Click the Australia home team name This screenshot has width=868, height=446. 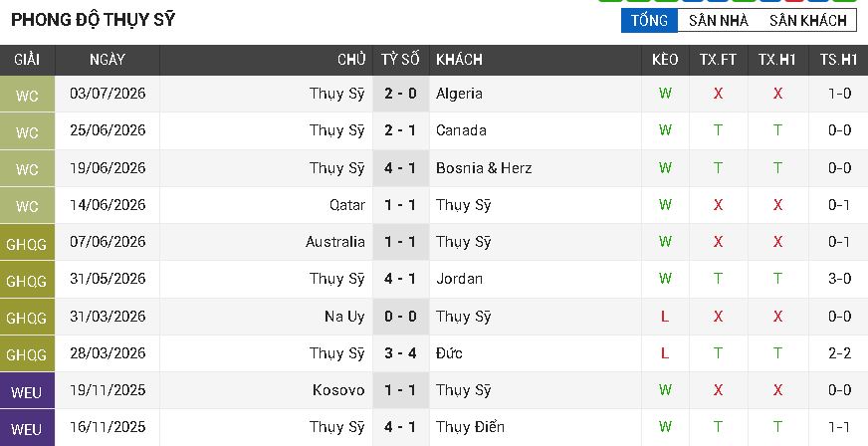point(334,242)
